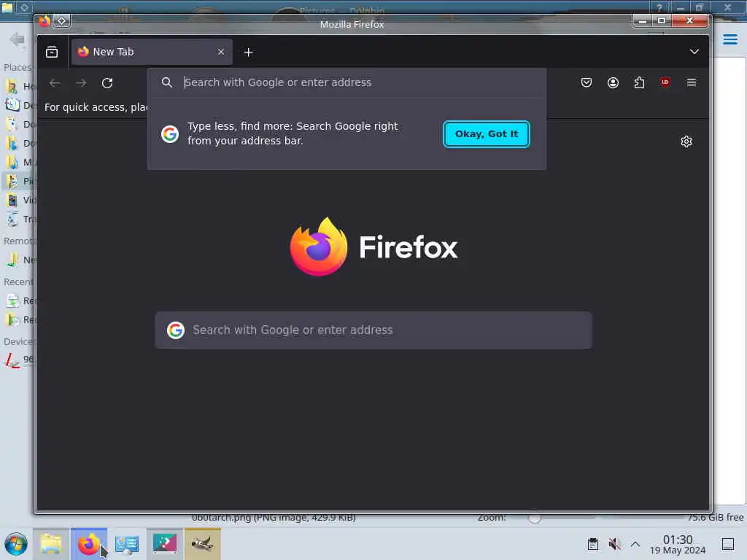
Task: Open the Start menu button in taskbar
Action: point(16,544)
